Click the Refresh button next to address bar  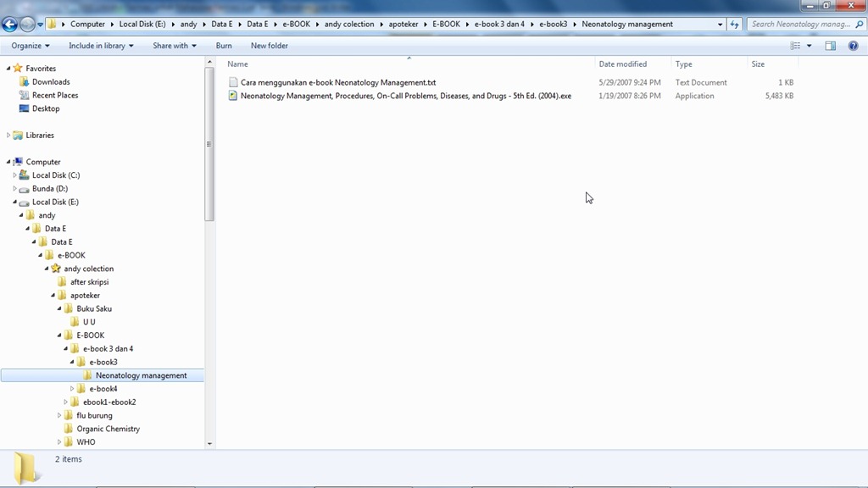735,25
